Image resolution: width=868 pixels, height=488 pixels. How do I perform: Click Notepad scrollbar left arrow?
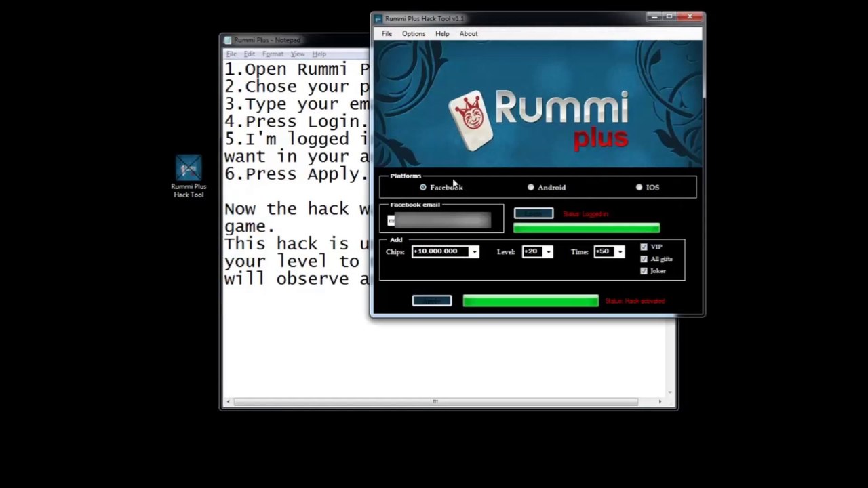coord(228,402)
